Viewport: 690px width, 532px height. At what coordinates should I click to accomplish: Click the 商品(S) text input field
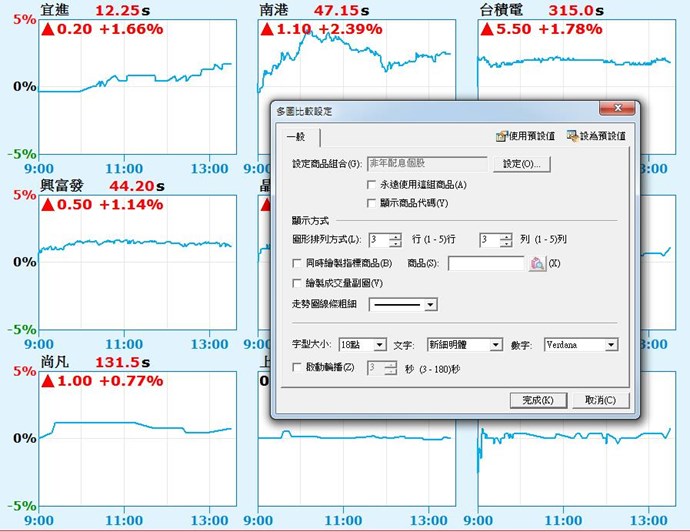(x=486, y=263)
